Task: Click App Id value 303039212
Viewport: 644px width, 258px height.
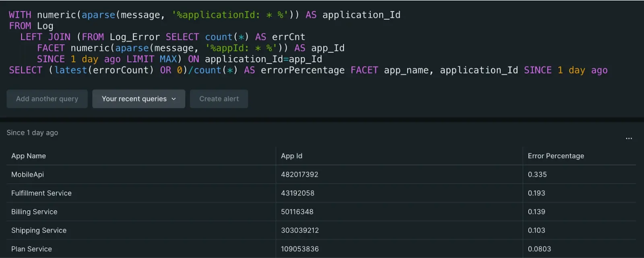Action: point(300,230)
